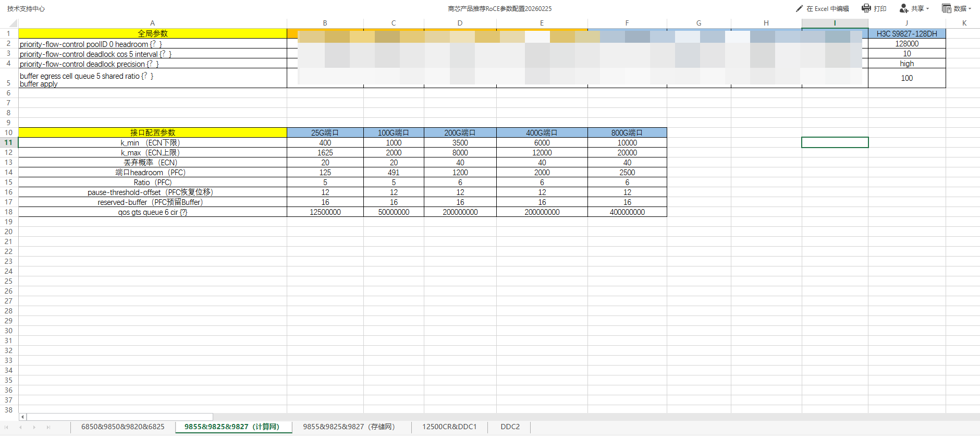Go to last sheet navigation arrow
The width and height of the screenshot is (980, 437).
pos(48,427)
